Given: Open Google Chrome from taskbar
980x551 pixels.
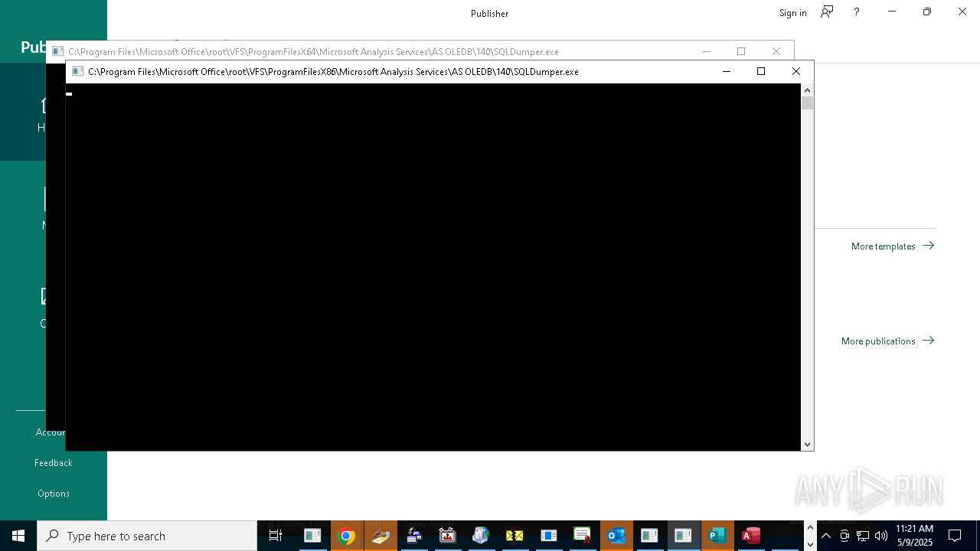Looking at the screenshot, I should coord(346,536).
